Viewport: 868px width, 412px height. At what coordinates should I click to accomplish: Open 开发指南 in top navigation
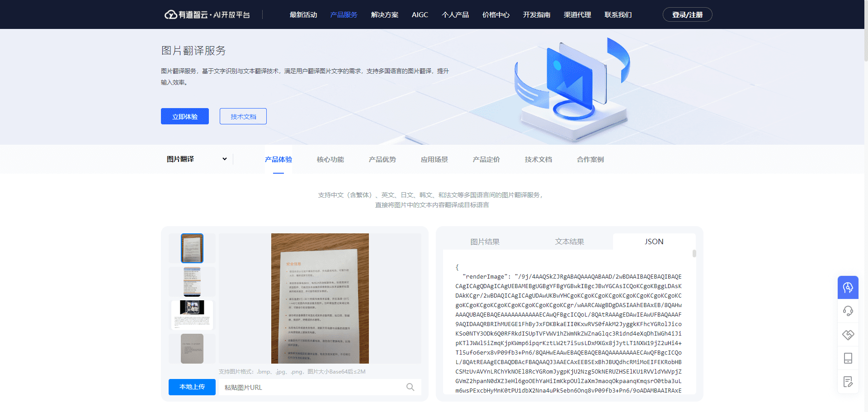click(x=537, y=15)
